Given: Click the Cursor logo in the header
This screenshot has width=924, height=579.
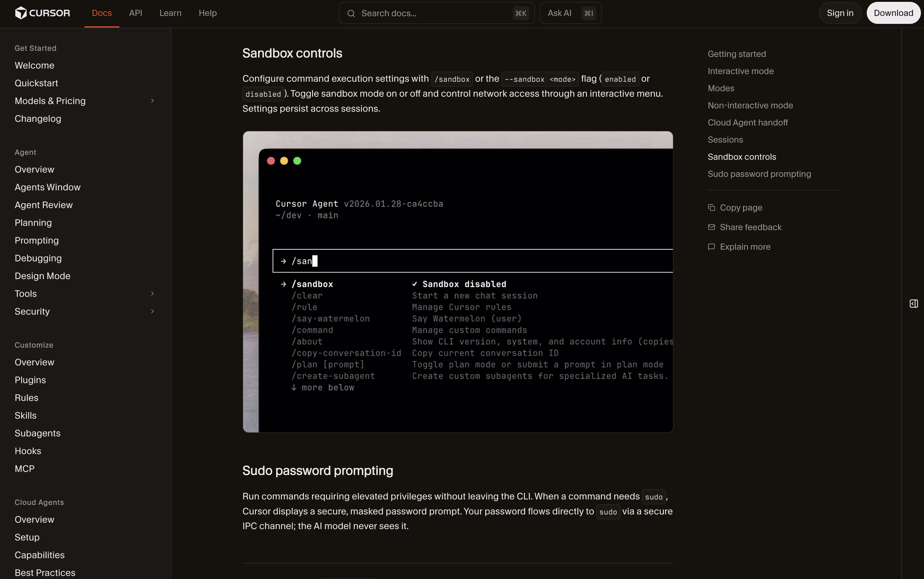Looking at the screenshot, I should [x=43, y=13].
